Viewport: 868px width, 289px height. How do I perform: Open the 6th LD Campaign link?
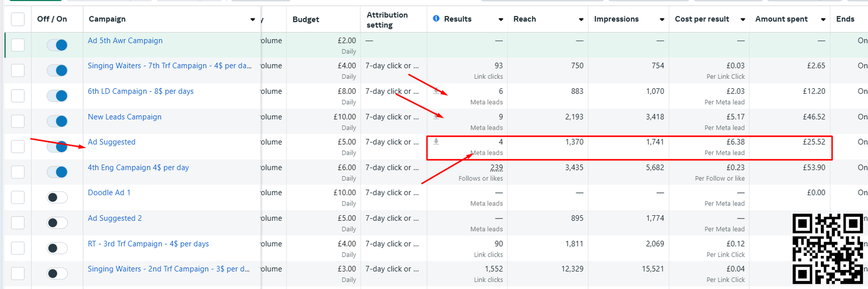141,91
